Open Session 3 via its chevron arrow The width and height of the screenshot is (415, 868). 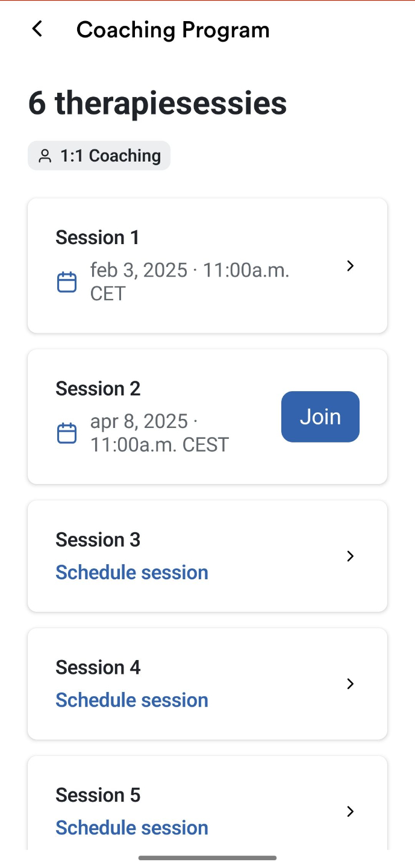point(351,556)
